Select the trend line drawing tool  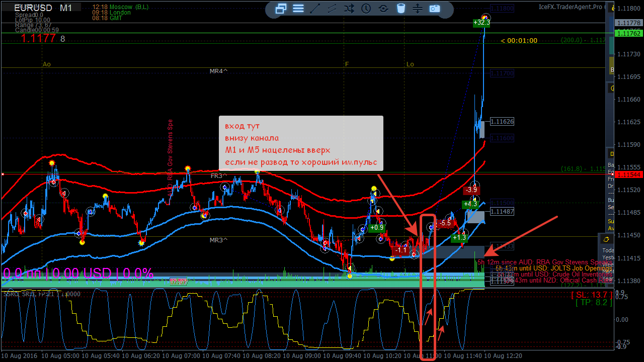[315, 9]
